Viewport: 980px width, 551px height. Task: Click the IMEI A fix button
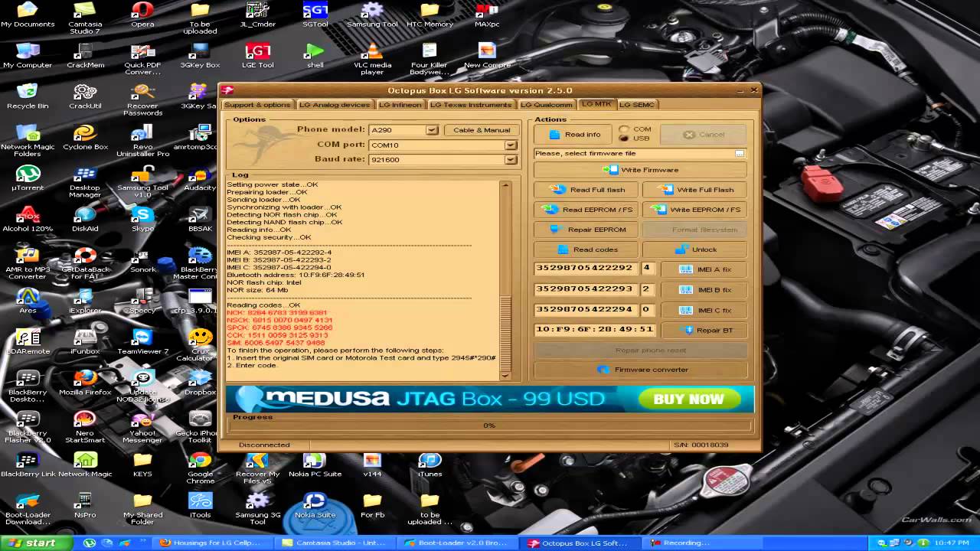pos(704,269)
